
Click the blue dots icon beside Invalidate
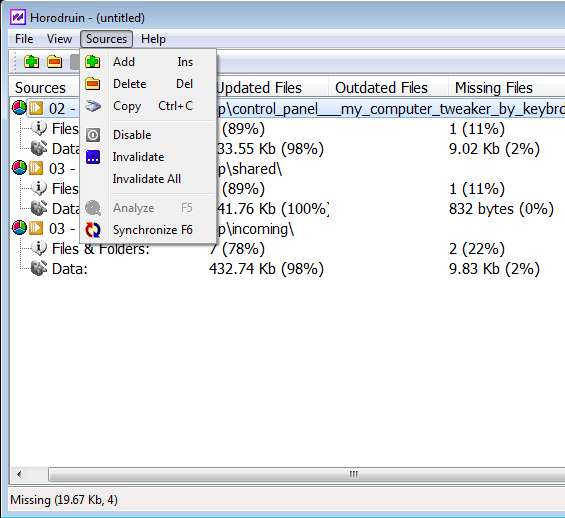point(93,157)
